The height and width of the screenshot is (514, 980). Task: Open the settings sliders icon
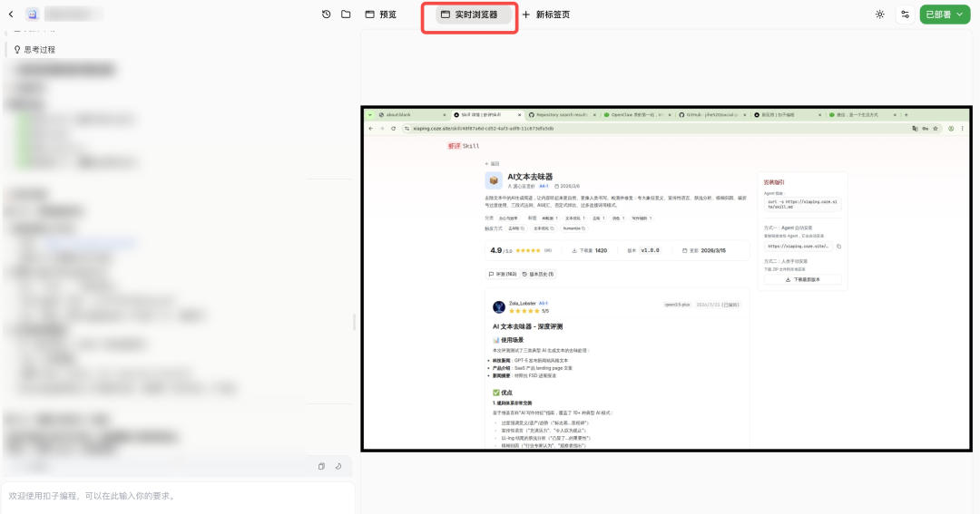pos(905,15)
